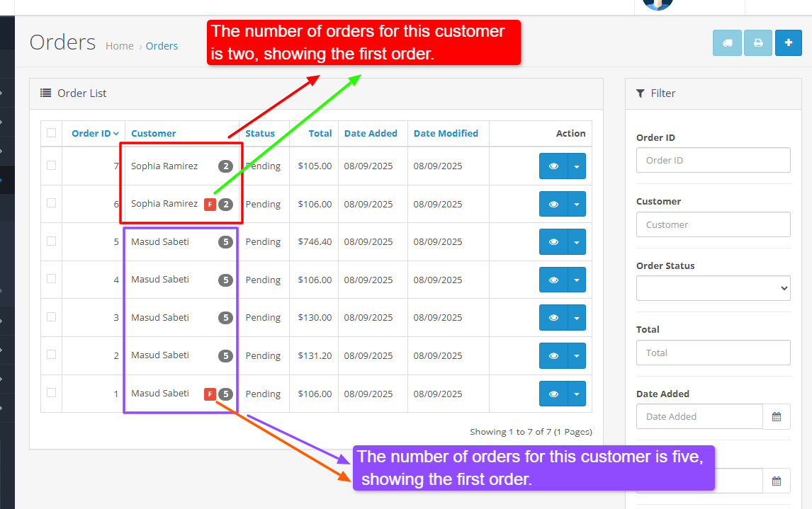Expand action dropdown arrow for order 6
This screenshot has width=812, height=509.
[577, 205]
